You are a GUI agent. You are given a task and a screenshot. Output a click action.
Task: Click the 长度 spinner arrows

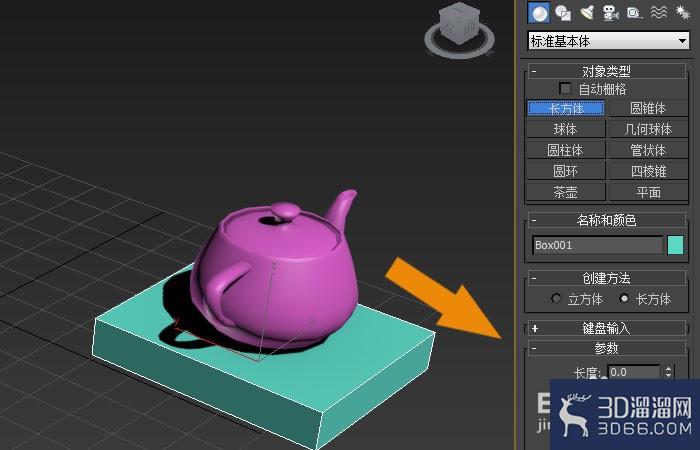(x=668, y=372)
